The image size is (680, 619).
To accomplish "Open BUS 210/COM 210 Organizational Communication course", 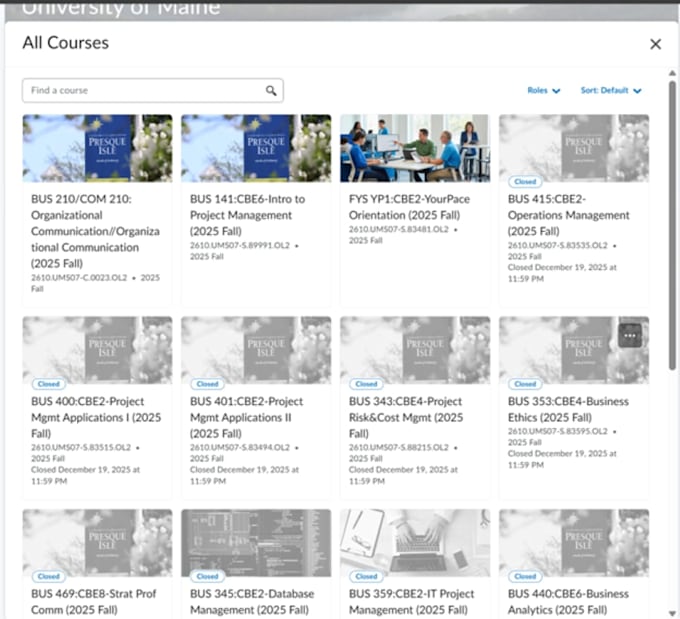I will [x=95, y=231].
